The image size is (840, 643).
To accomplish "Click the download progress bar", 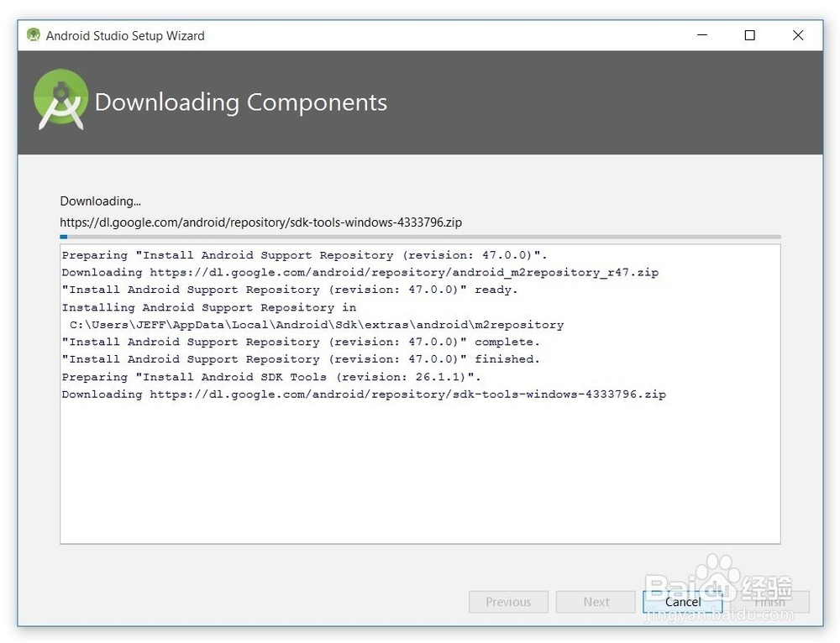I will (x=420, y=237).
